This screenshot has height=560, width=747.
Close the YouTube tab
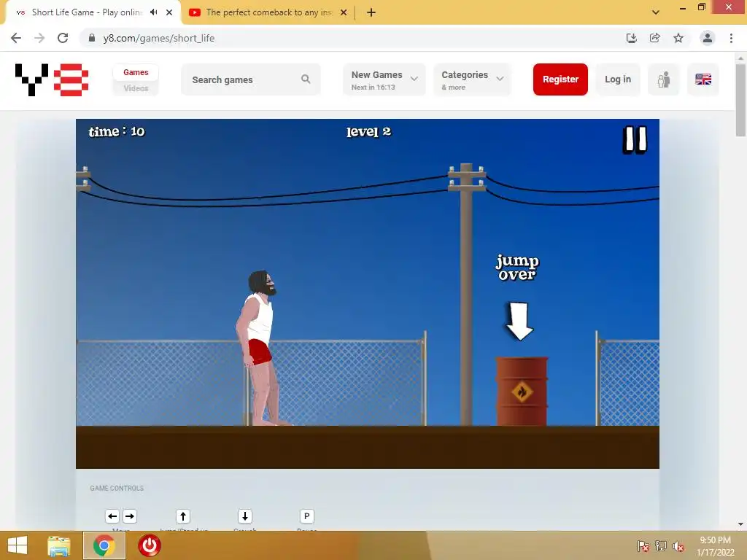tap(344, 12)
